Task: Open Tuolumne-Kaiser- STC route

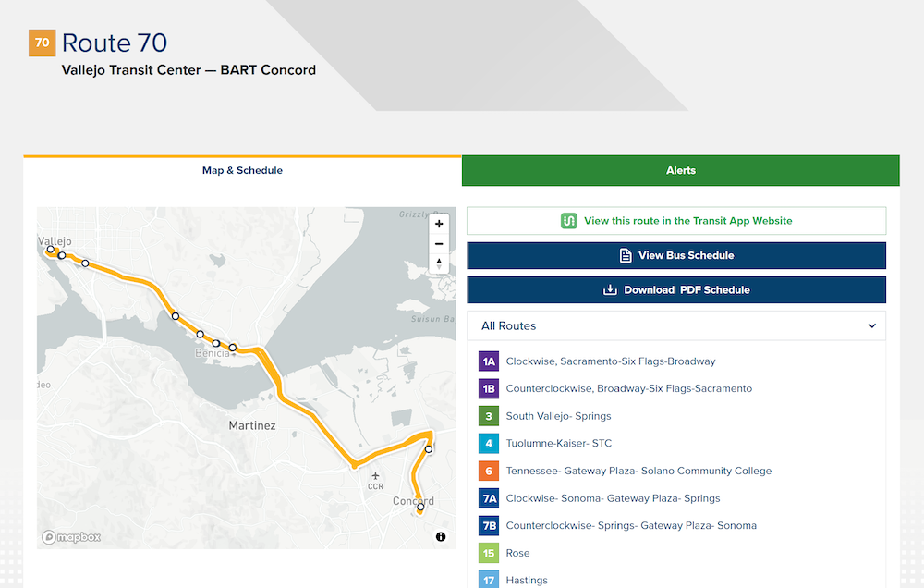Action: click(x=559, y=444)
